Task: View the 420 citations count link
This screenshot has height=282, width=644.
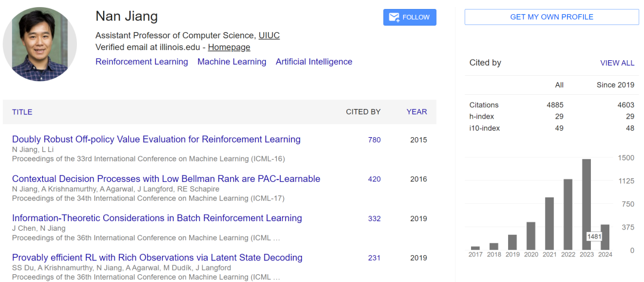Action: [374, 179]
